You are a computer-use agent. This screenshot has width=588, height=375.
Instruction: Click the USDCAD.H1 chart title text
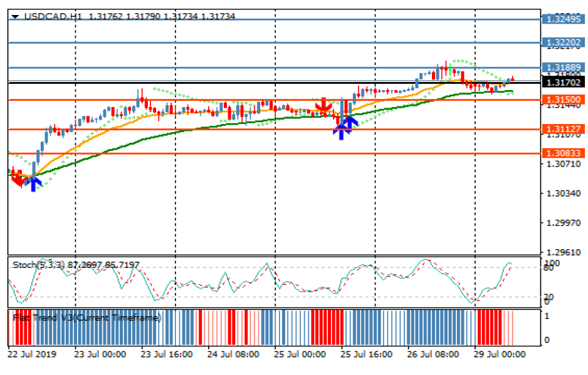coord(45,16)
